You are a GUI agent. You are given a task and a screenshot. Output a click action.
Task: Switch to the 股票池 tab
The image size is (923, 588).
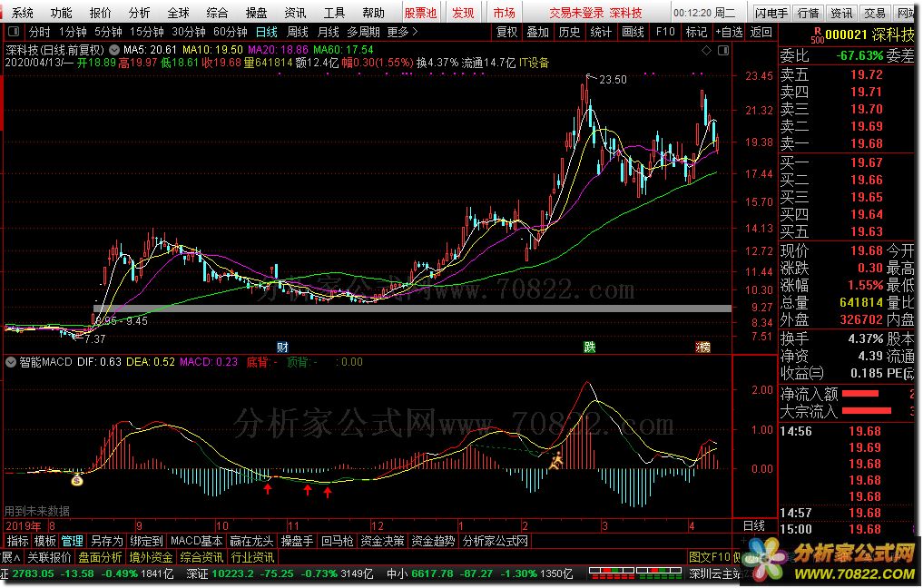[x=420, y=13]
